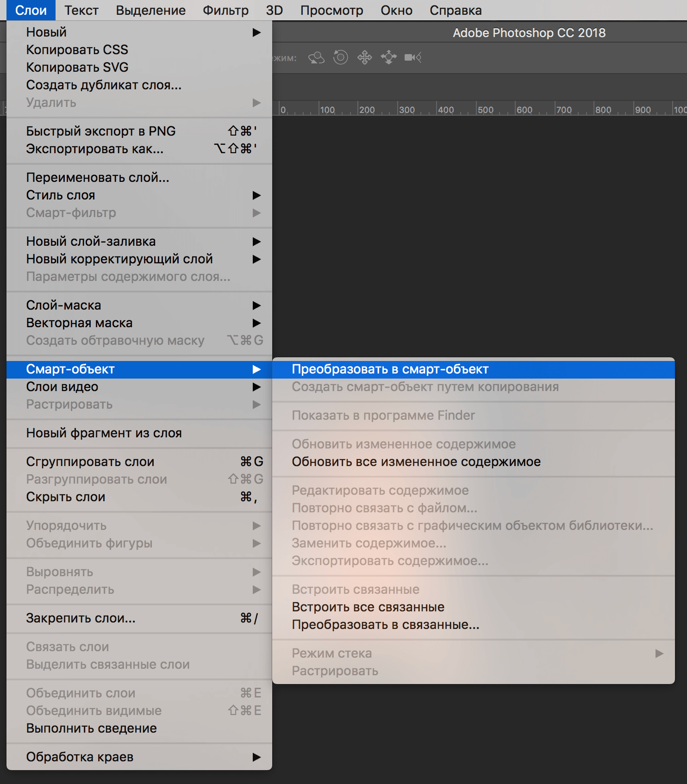Open the Текст menu
Image resolution: width=687 pixels, height=784 pixels.
[81, 10]
